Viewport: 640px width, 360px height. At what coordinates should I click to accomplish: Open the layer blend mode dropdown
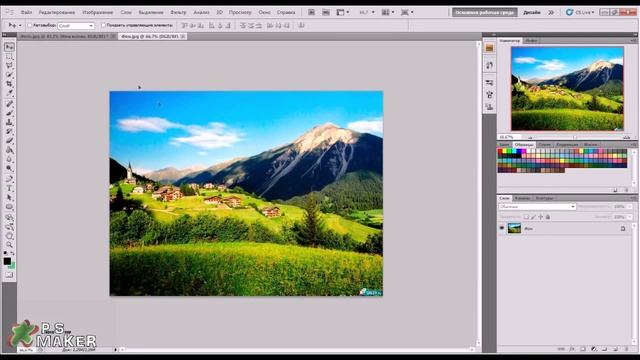point(537,207)
